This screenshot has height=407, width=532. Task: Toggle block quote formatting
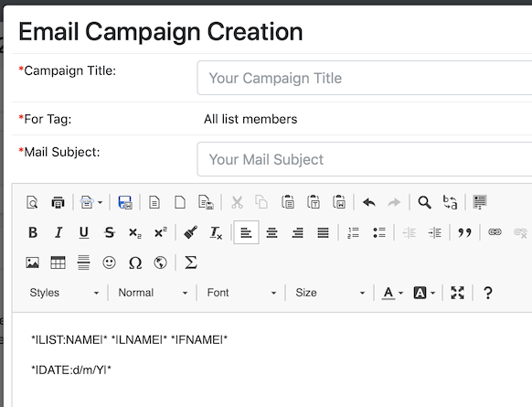point(464,232)
